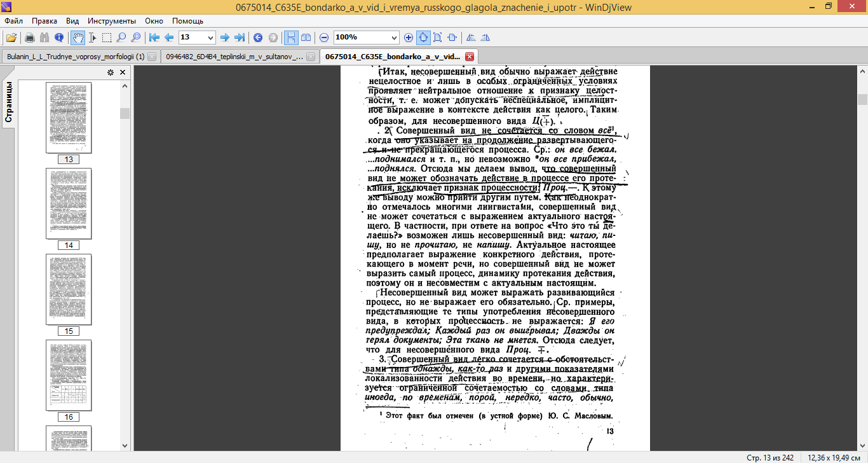Select page 13 thumbnail
Viewport: 868px width, 463px height.
click(x=69, y=118)
